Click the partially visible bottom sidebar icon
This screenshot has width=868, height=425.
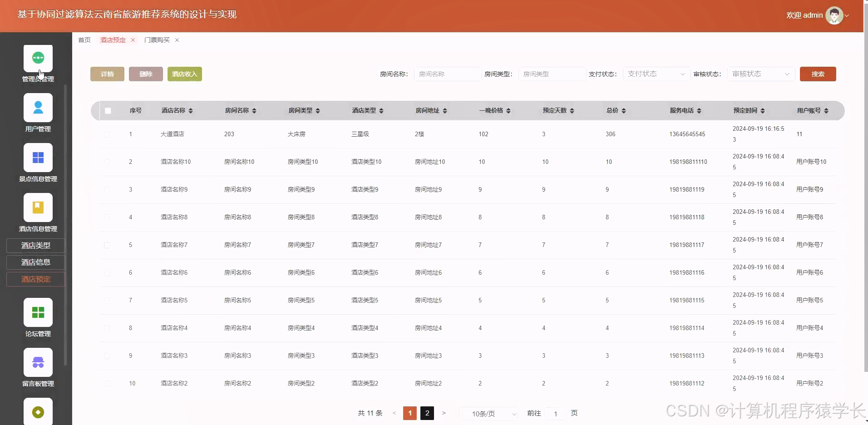click(x=38, y=411)
